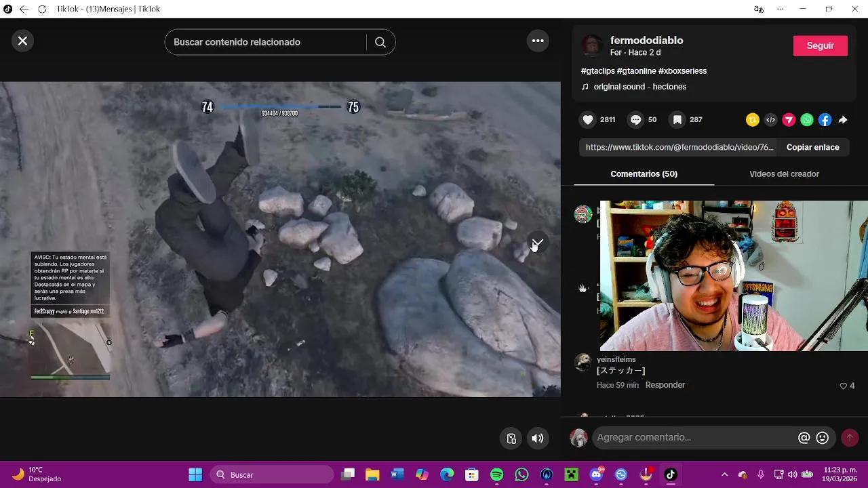Reload the page with the refresh icon

42,9
